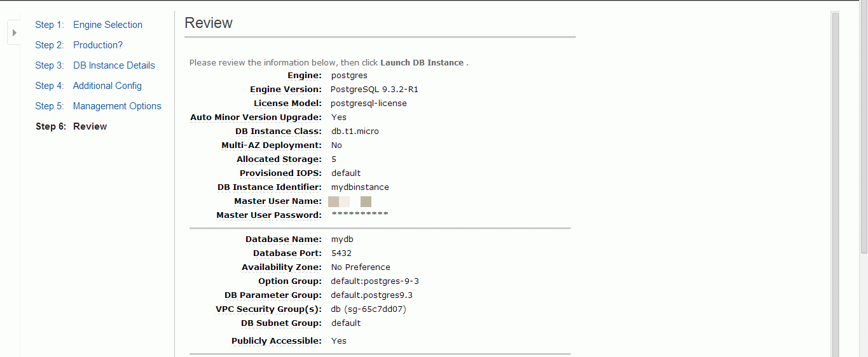The height and width of the screenshot is (357, 868).
Task: Click the blurred Master User Name value
Action: coord(350,202)
